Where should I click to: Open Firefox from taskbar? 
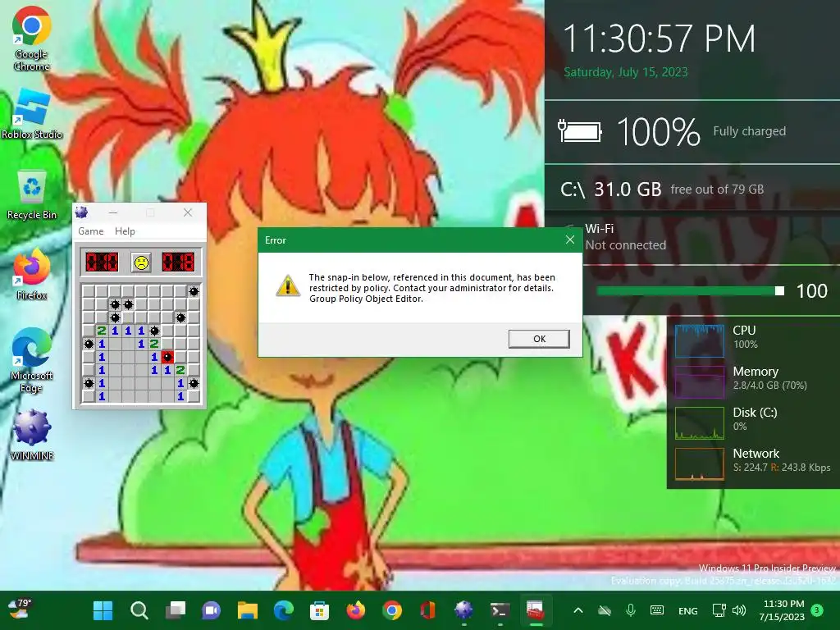pyautogui.click(x=356, y=610)
